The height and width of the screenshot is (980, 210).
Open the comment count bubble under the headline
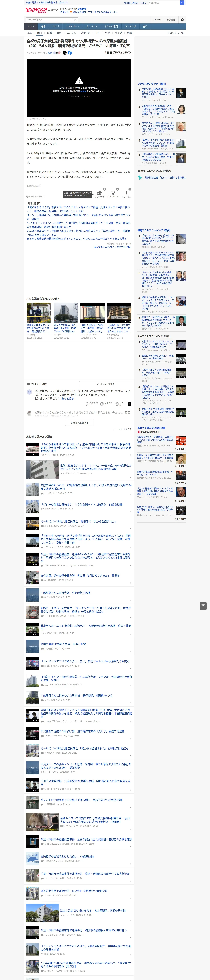50,53
